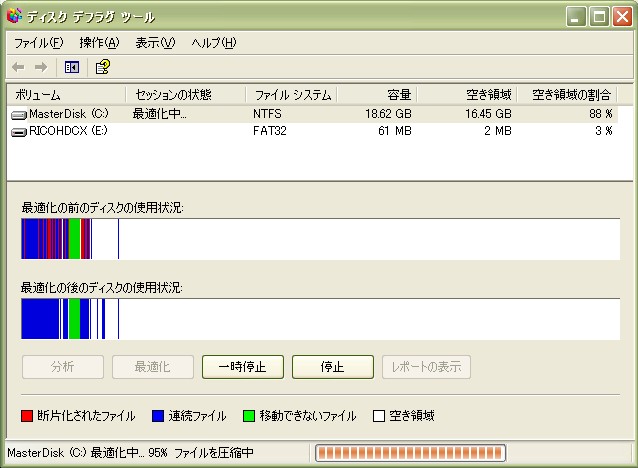This screenshot has height=468, width=638.
Task: Click the レポートの表示 button
Action: pyautogui.click(x=426, y=367)
